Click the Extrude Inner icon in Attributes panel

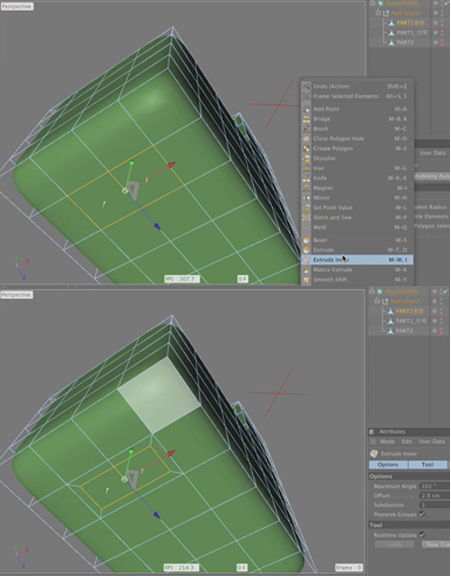tap(374, 454)
